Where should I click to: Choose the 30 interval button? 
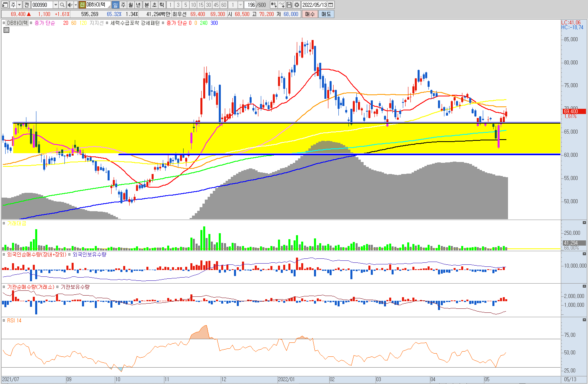(x=208, y=5)
